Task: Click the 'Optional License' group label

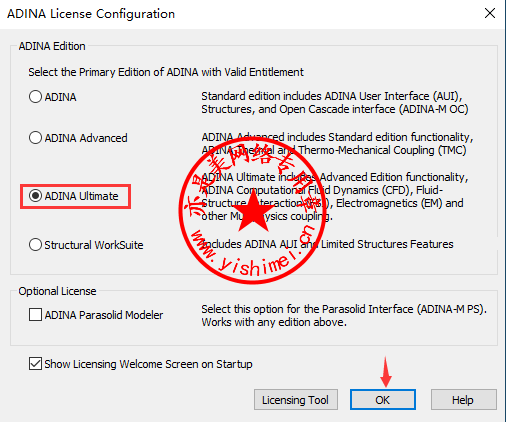Action: (x=57, y=291)
